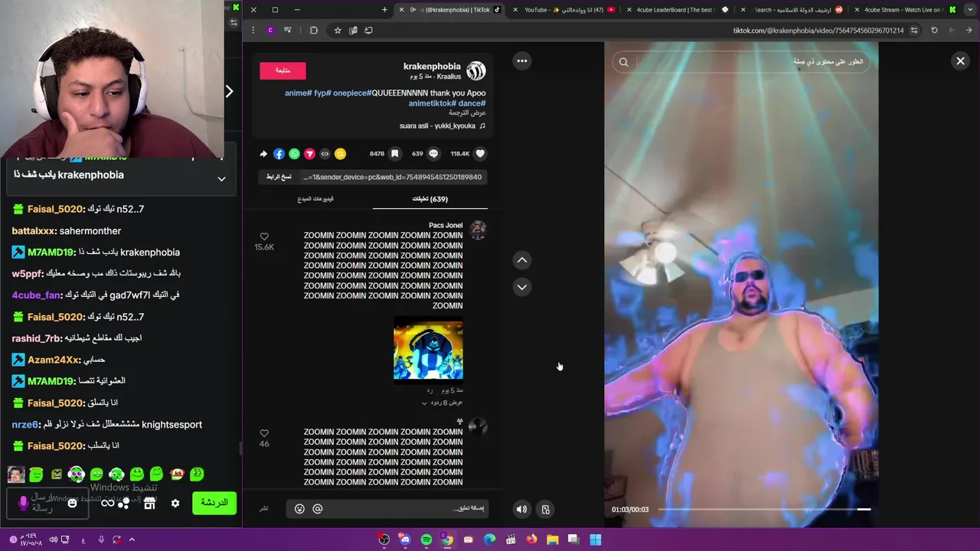Close the YouTube browser tab
The image size is (980, 551).
[515, 10]
